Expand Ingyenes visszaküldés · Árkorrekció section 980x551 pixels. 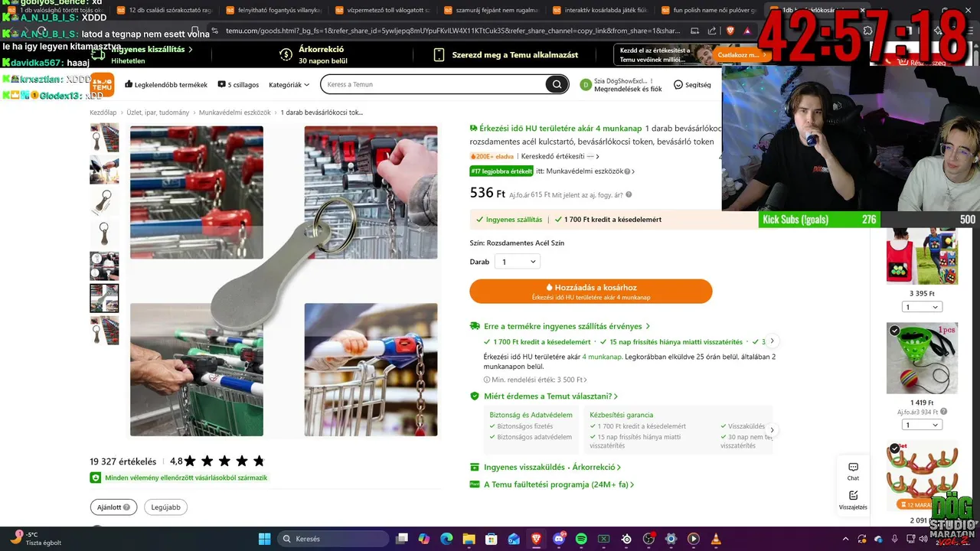(552, 467)
